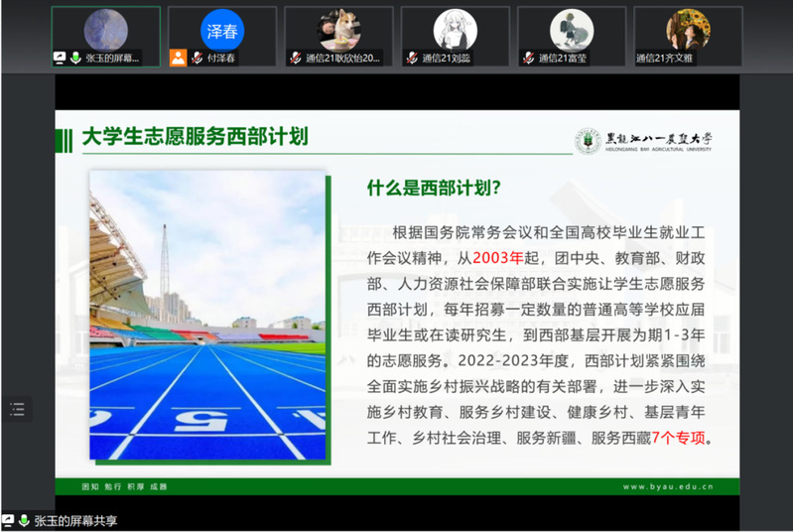Select the 通信21齐文雅 participant avatar
793x532 pixels.
click(x=688, y=30)
